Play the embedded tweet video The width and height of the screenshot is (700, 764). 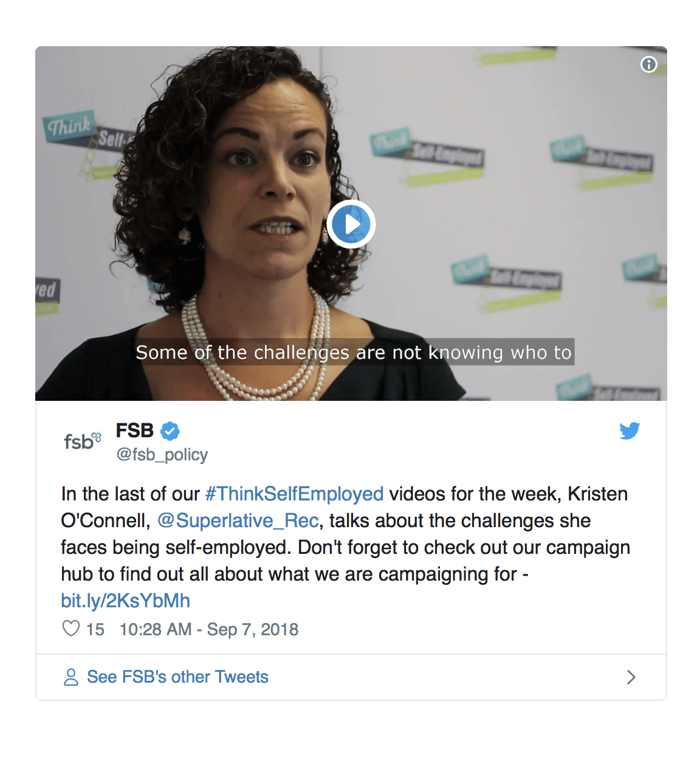(x=351, y=224)
